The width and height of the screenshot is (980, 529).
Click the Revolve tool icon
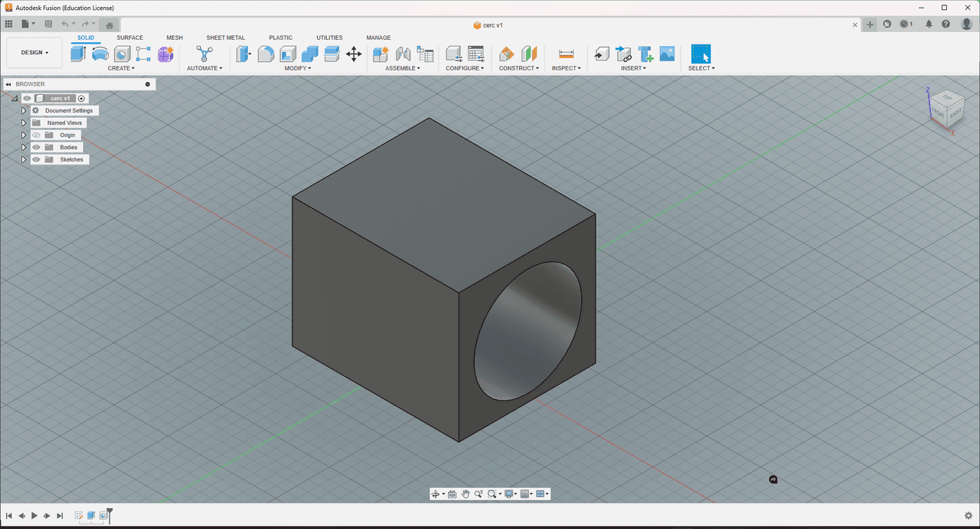click(100, 54)
